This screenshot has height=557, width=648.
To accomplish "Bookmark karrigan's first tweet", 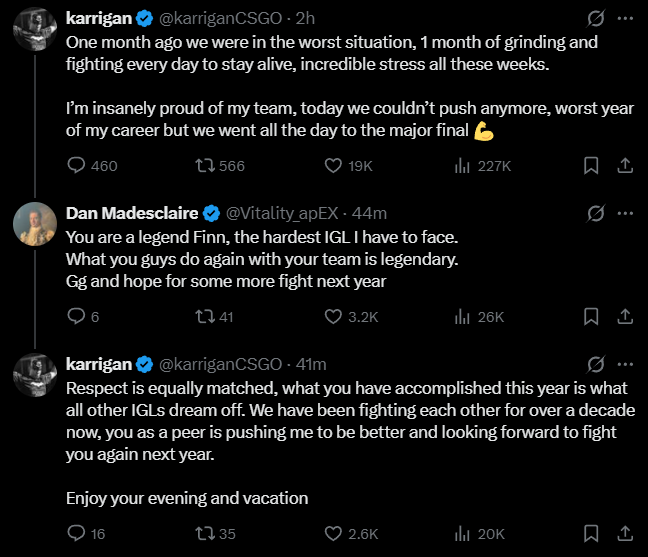I will point(591,166).
